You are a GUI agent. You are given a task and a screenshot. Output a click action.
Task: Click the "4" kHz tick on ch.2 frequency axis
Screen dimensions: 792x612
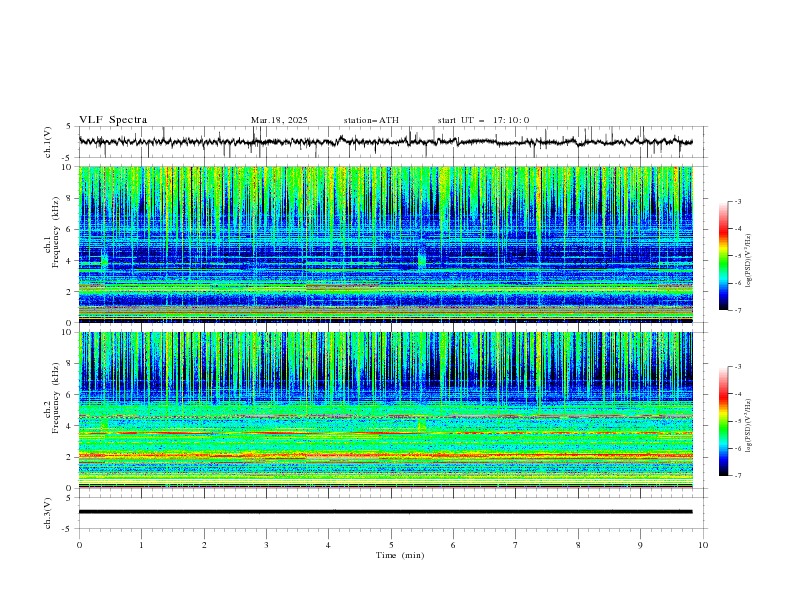[71, 426]
